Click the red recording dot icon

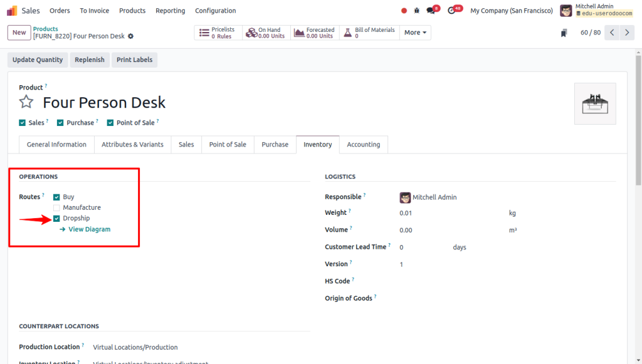point(404,11)
